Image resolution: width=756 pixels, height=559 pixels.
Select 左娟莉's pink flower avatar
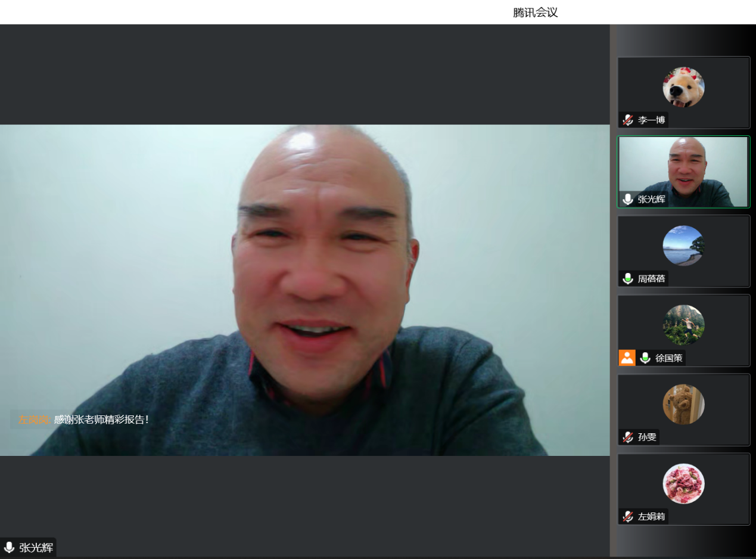tap(683, 483)
